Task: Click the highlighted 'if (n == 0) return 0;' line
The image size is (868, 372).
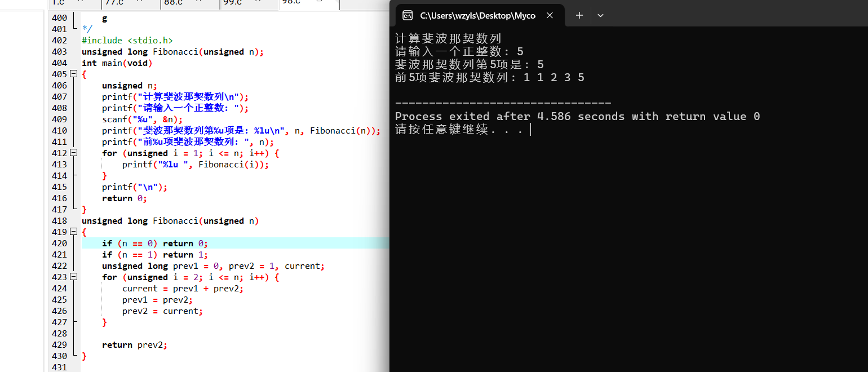Action: click(x=155, y=243)
